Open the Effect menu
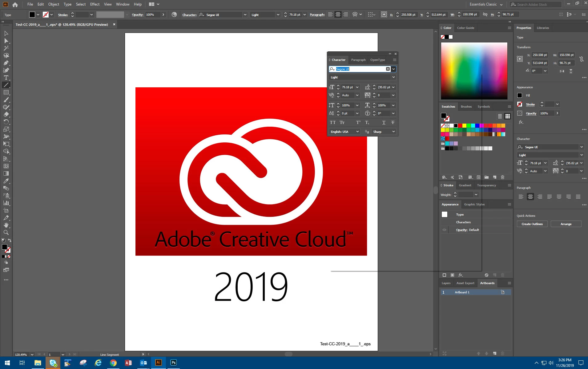The height and width of the screenshot is (369, 588). (x=95, y=4)
